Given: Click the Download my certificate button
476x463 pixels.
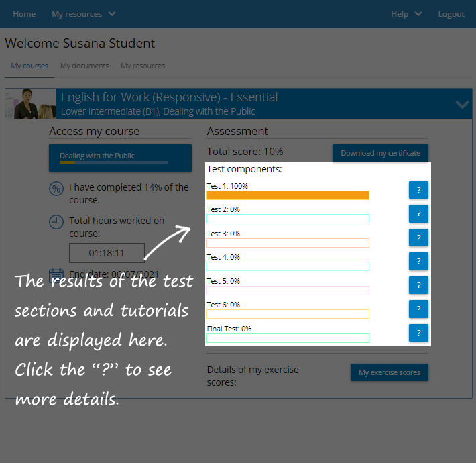Looking at the screenshot, I should [380, 153].
